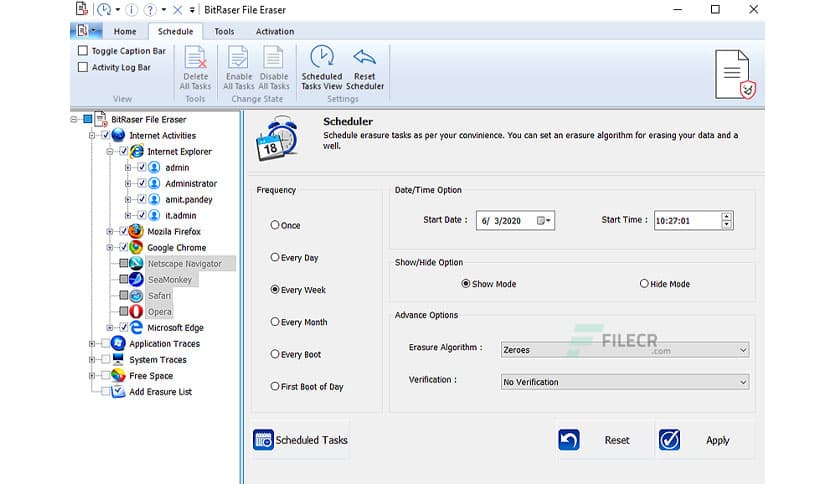Click the help question mark icon
The height and width of the screenshot is (484, 836).
click(x=150, y=10)
